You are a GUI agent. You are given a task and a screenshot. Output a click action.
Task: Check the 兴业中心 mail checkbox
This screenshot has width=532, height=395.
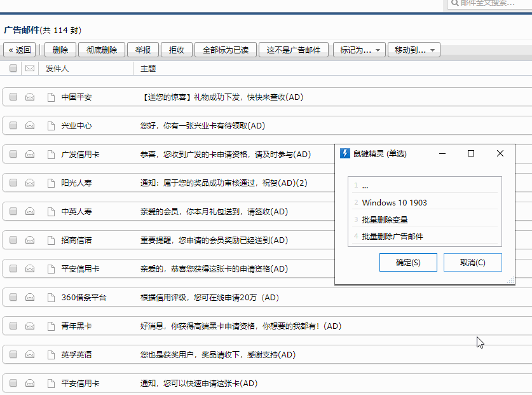coord(13,126)
